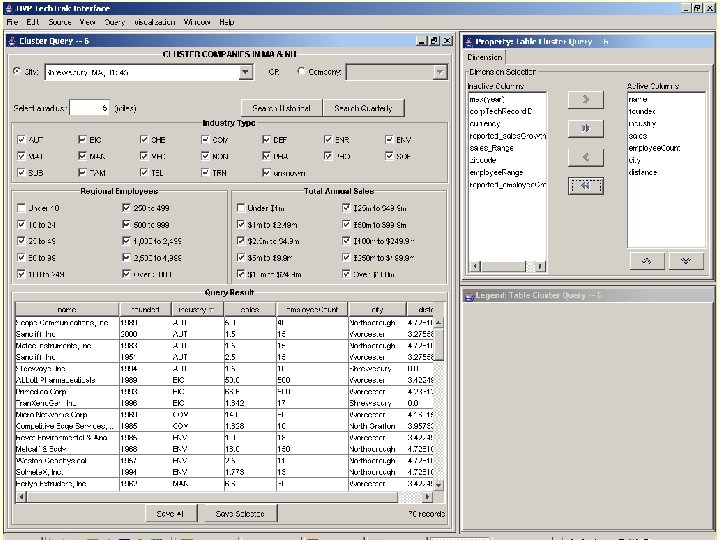Click inside the radius miles input field
This screenshot has height=540, width=720.
click(89, 107)
